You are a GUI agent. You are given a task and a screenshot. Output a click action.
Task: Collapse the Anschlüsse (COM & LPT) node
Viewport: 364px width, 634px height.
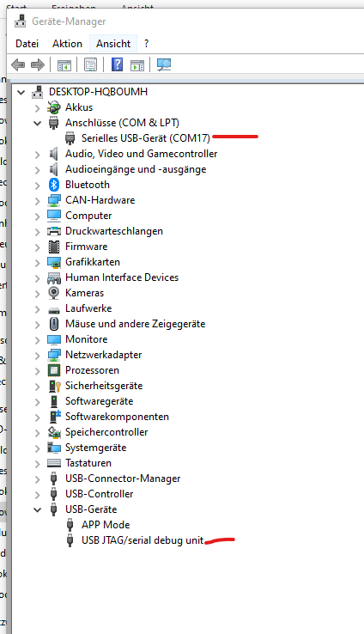tap(37, 123)
